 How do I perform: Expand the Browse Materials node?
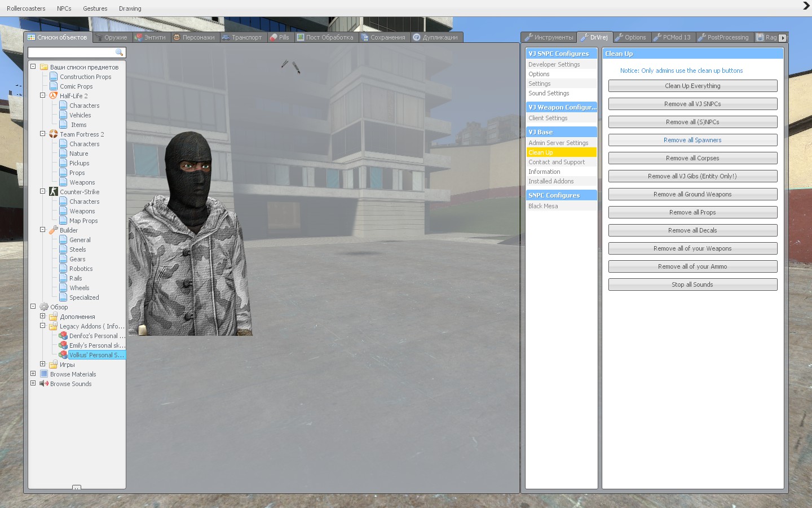(x=33, y=374)
